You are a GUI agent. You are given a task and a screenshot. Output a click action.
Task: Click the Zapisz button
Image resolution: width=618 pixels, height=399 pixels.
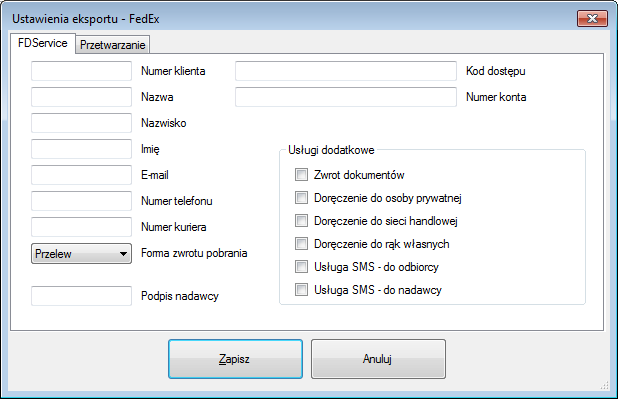[235, 359]
